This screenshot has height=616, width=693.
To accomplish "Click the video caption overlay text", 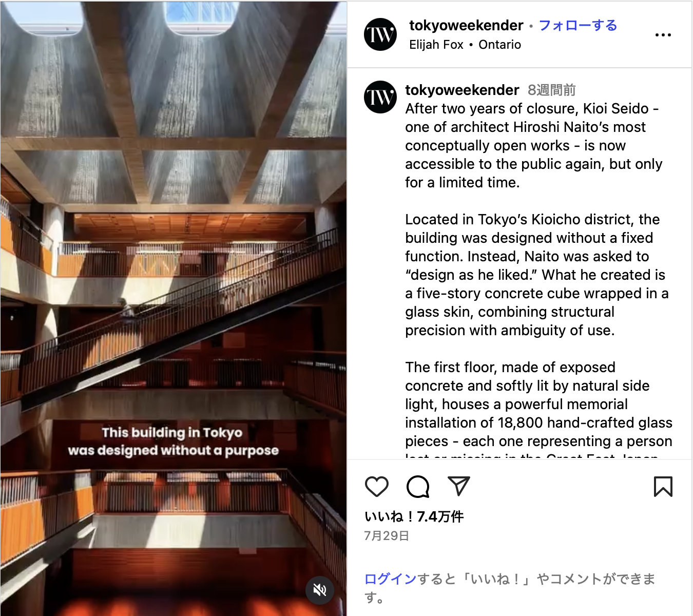I will coord(174,441).
